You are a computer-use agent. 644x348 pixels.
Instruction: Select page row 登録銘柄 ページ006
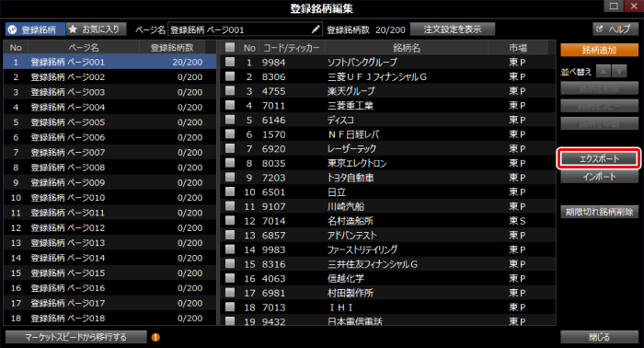coord(109,137)
